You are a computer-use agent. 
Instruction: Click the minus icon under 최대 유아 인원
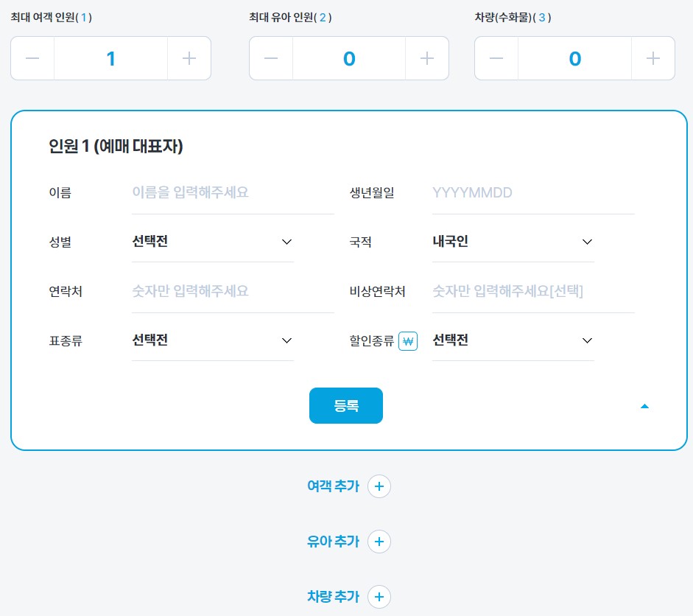270,57
